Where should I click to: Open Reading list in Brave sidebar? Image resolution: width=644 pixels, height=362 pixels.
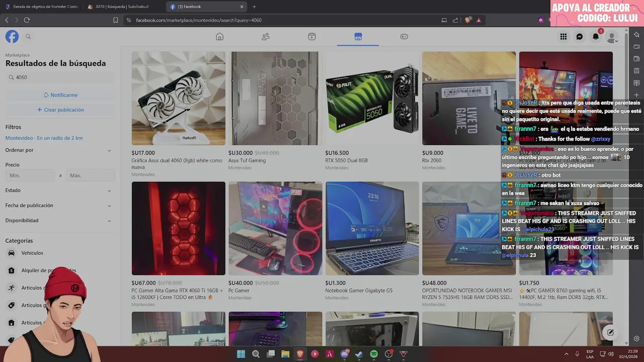[636, 83]
